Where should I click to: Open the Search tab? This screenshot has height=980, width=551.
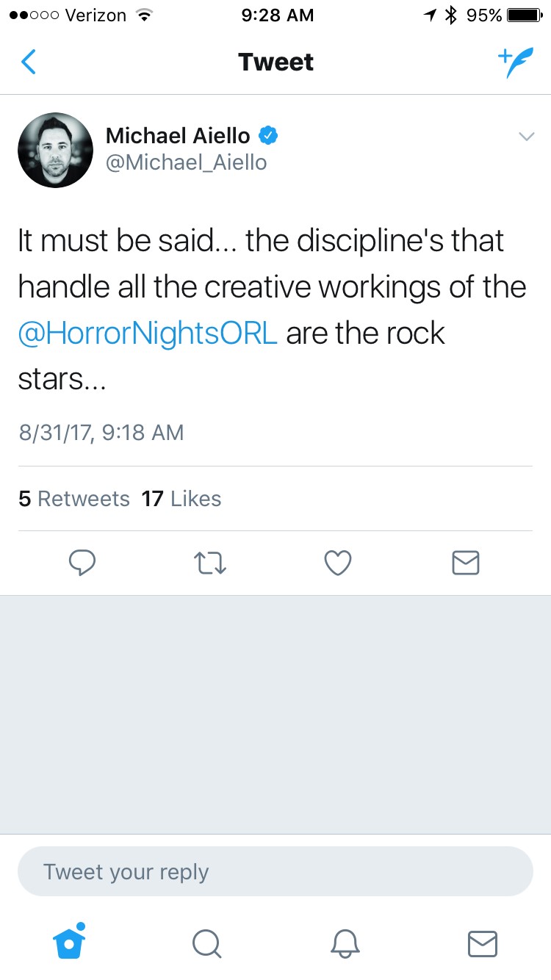(x=206, y=943)
